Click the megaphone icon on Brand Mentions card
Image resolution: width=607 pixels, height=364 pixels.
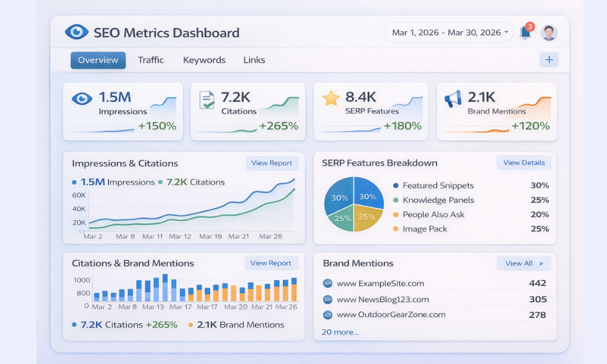tap(455, 97)
